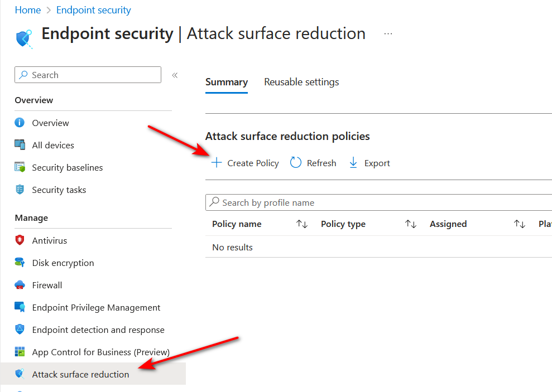
Task: Open Antivirus via red shield icon
Action: 20,240
